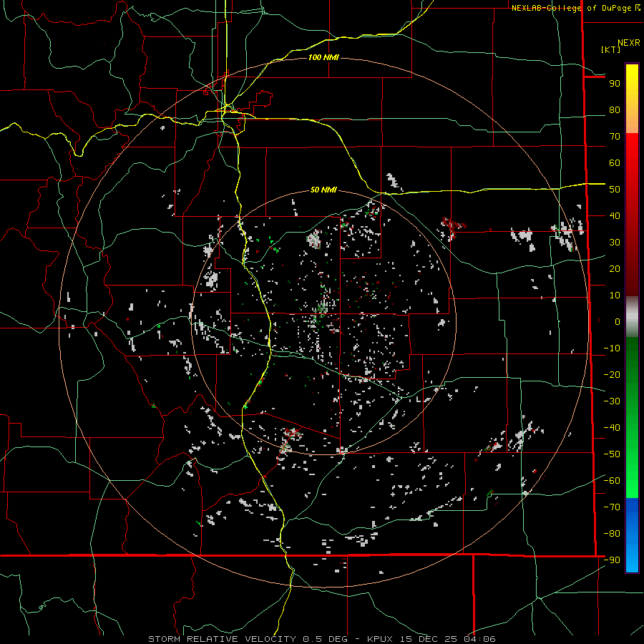Screen dimensions: 644x644
Task: Click the 90 value on velocity scale
Action: click(615, 84)
